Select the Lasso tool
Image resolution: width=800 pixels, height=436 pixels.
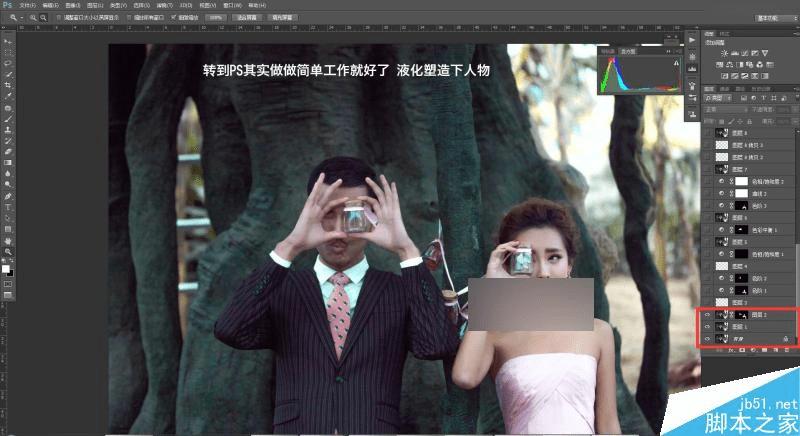point(8,63)
